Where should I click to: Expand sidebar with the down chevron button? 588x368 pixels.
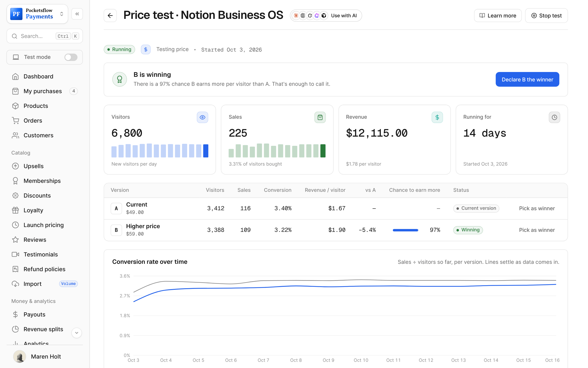76,333
